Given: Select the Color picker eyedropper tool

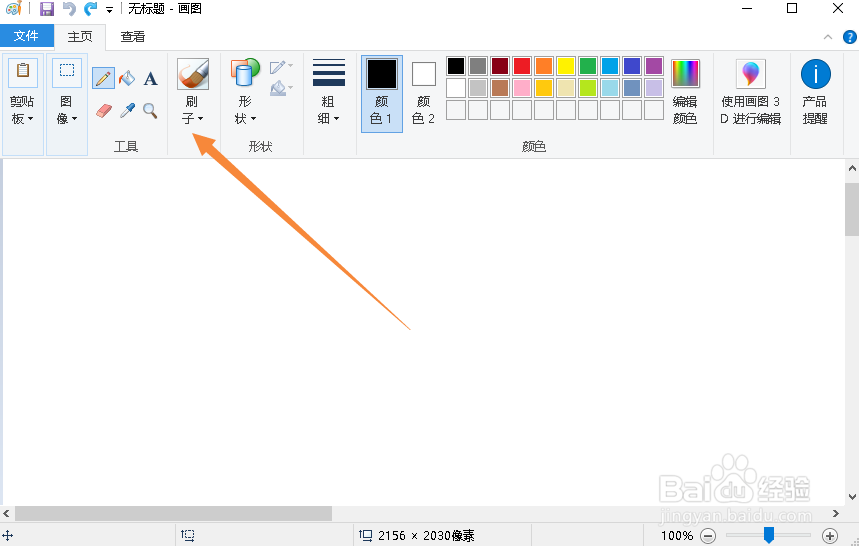Looking at the screenshot, I should [x=127, y=111].
